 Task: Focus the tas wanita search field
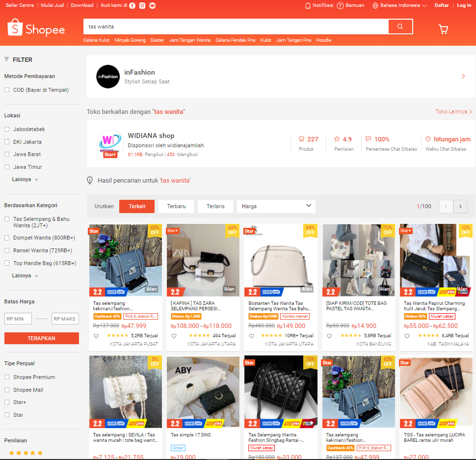click(x=236, y=27)
